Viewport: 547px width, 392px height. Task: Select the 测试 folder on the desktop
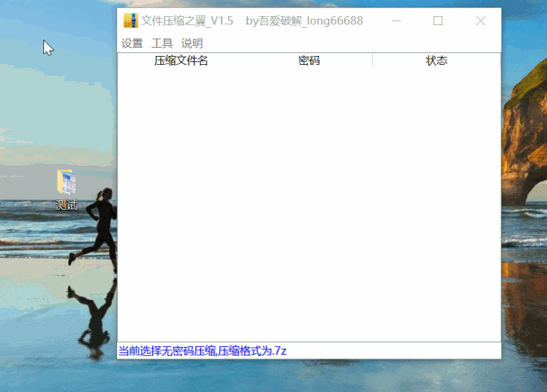(x=67, y=190)
